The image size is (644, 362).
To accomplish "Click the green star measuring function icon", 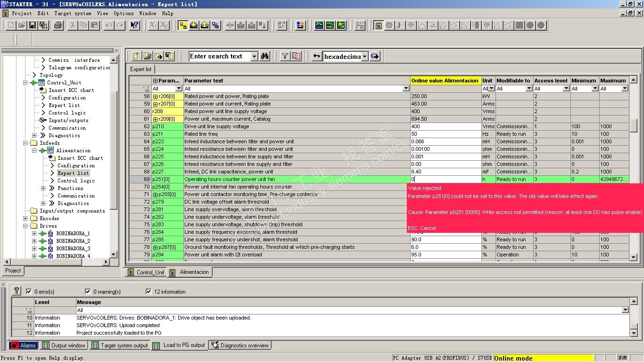I will [x=341, y=25].
